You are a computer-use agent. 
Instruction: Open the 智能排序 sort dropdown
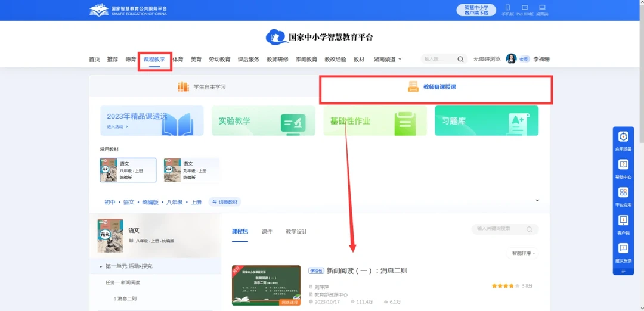[x=522, y=253]
